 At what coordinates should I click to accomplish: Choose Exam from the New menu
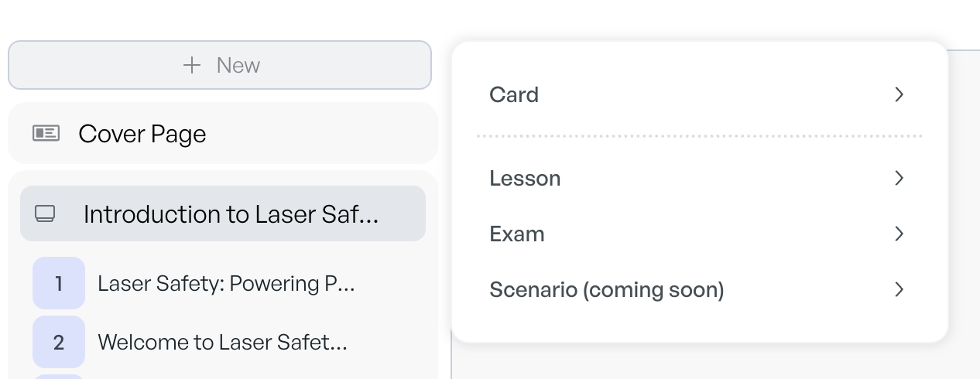(x=699, y=234)
